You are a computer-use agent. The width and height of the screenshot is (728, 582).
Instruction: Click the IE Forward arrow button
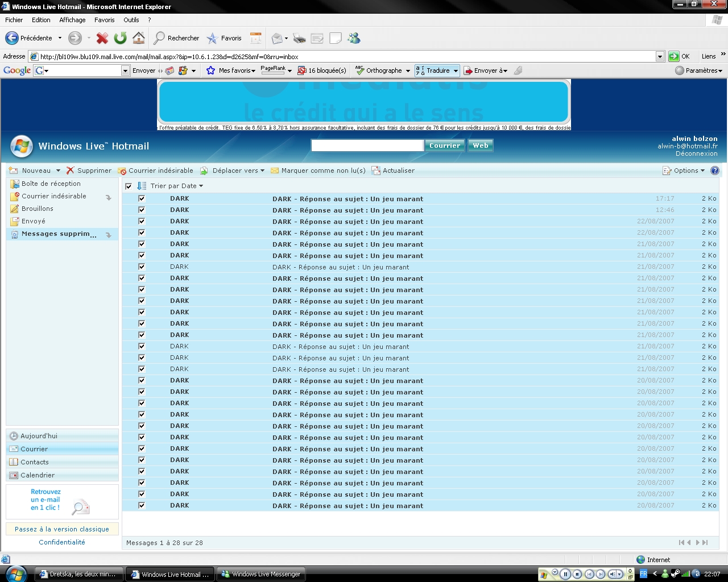point(75,38)
